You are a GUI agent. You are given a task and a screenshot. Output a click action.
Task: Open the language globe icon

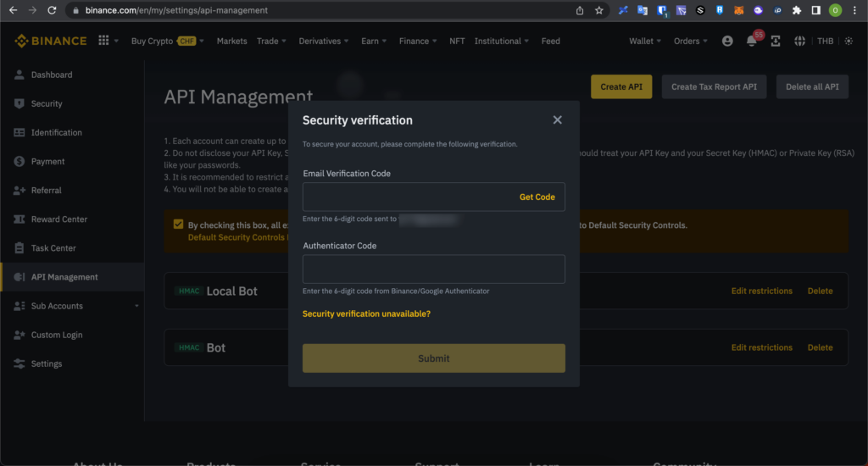pos(800,41)
